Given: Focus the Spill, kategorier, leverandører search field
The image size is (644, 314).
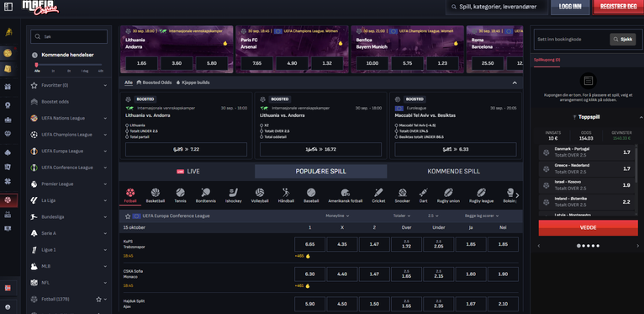Looking at the screenshot, I should [497, 7].
